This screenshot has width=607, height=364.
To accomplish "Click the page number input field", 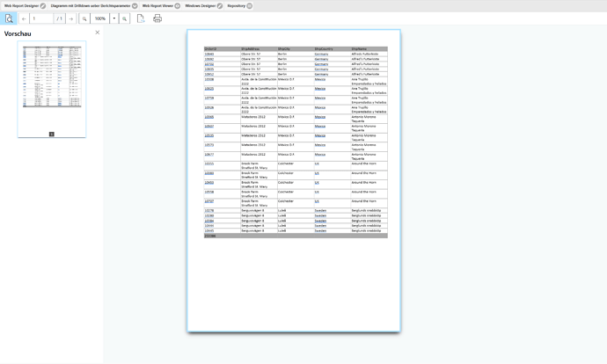I will pyautogui.click(x=40, y=18).
